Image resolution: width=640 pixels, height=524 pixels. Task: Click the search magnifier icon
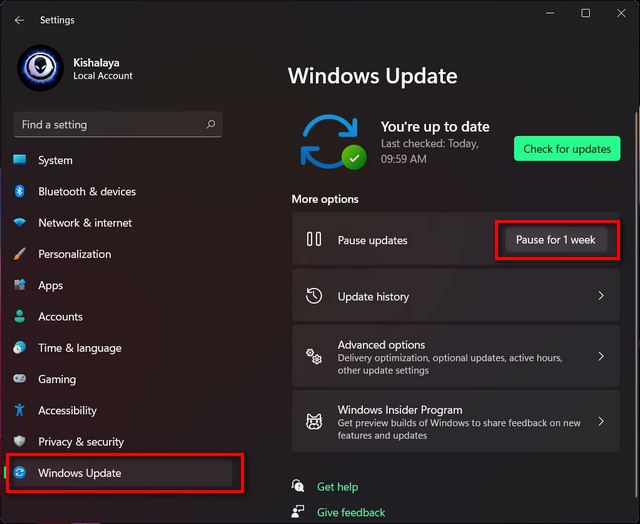[211, 124]
